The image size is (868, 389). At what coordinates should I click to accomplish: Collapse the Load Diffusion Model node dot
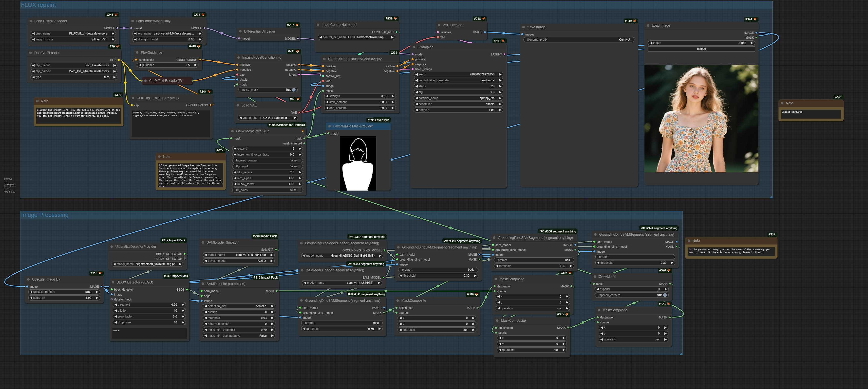point(31,21)
